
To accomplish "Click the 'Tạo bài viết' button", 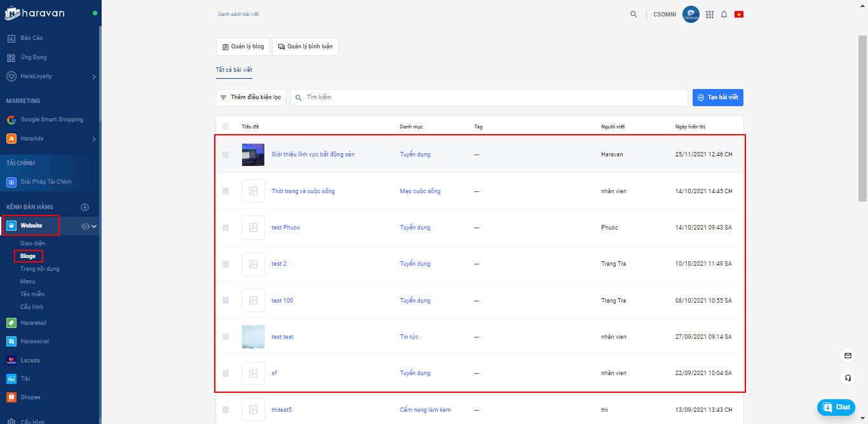I will 717,97.
